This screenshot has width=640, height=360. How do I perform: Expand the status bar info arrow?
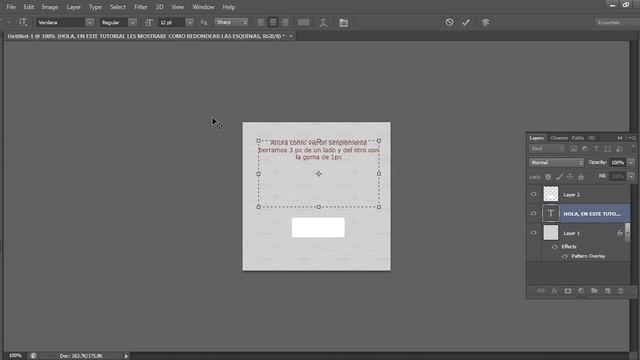[x=126, y=356]
